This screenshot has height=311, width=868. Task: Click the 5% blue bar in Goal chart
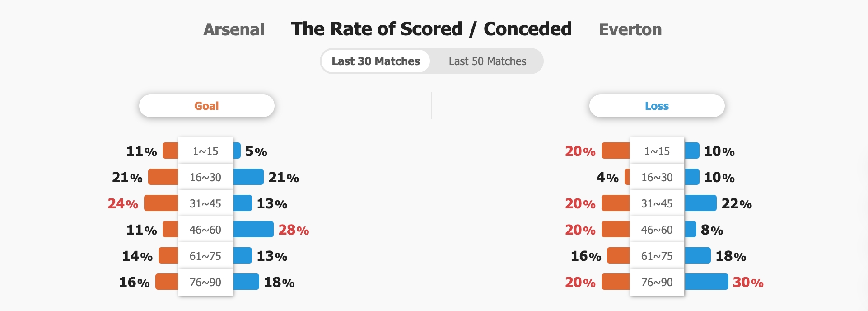point(237,151)
